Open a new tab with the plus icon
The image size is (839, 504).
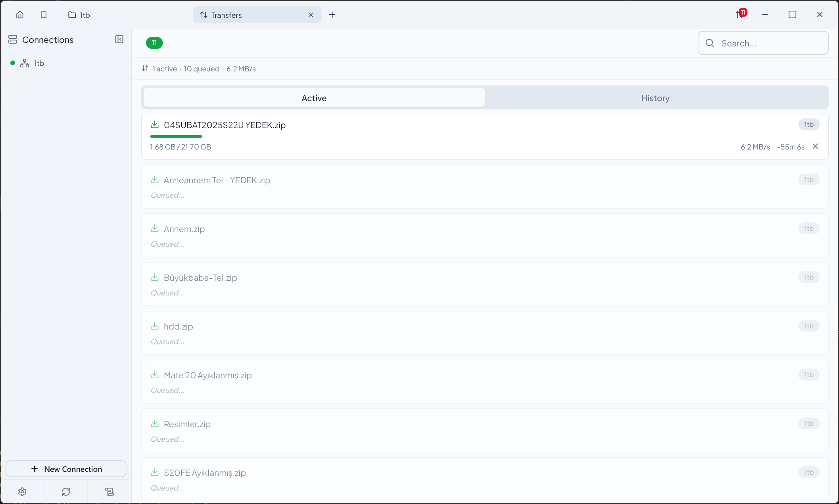pyautogui.click(x=332, y=15)
